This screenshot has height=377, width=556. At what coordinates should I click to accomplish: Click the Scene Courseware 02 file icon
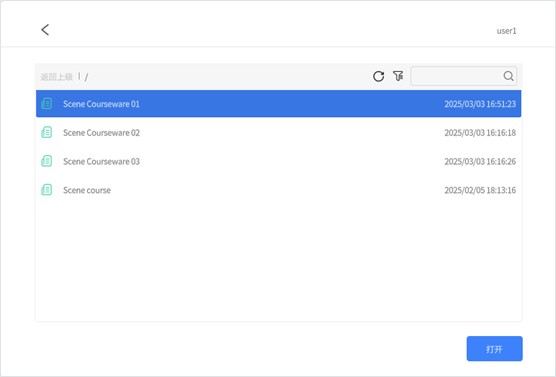click(46, 132)
